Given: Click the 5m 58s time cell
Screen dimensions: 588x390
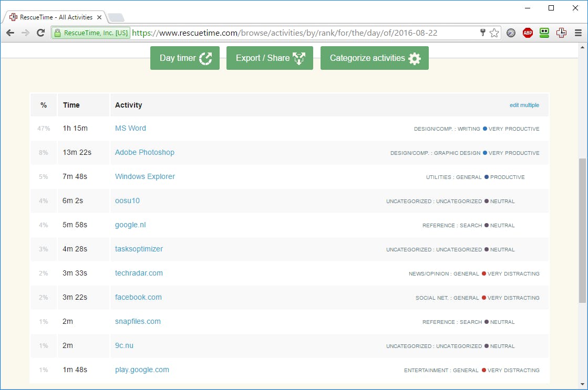Looking at the screenshot, I should pyautogui.click(x=75, y=225).
